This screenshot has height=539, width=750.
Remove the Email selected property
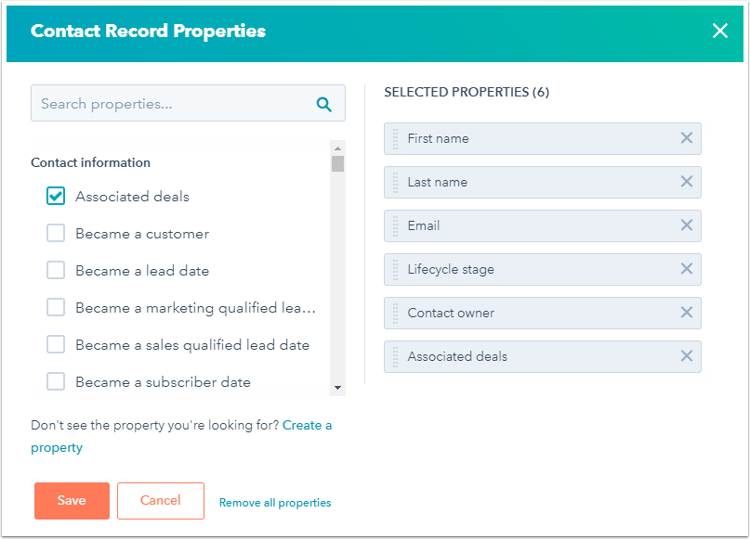(686, 225)
